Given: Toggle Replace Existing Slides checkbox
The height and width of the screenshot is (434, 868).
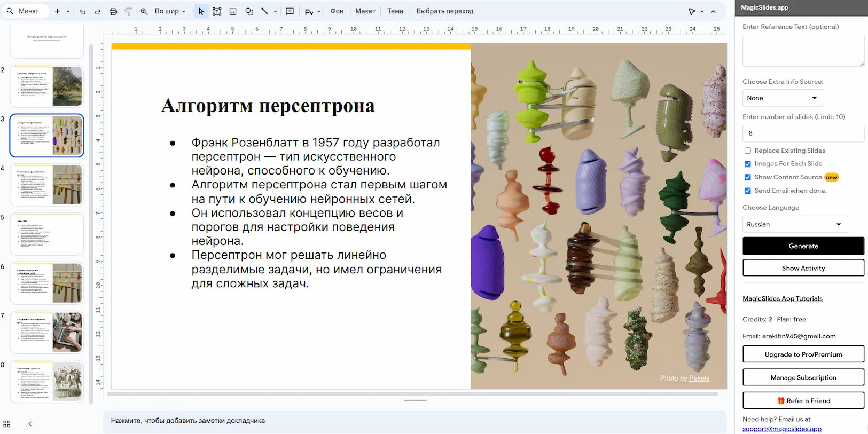Looking at the screenshot, I should tap(748, 151).
